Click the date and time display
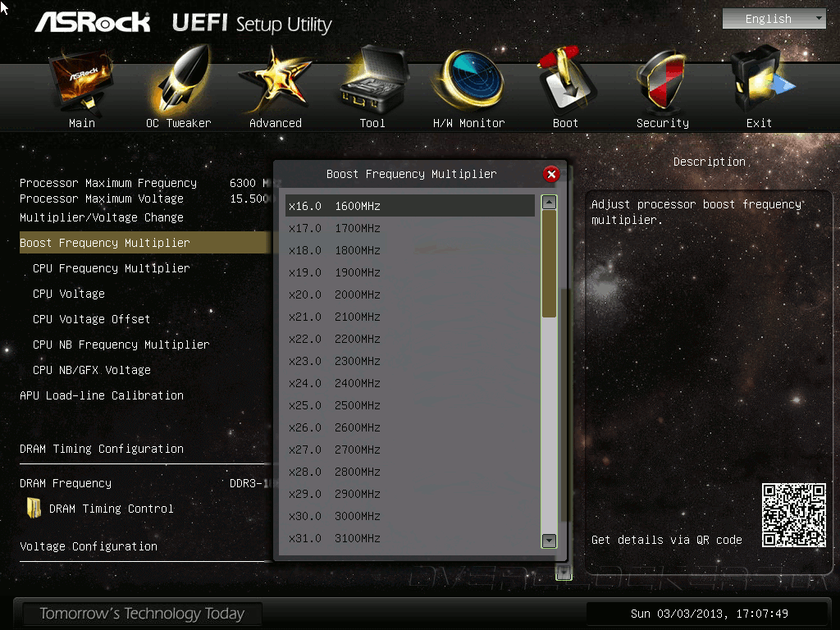The width and height of the screenshot is (840, 630). pos(710,614)
